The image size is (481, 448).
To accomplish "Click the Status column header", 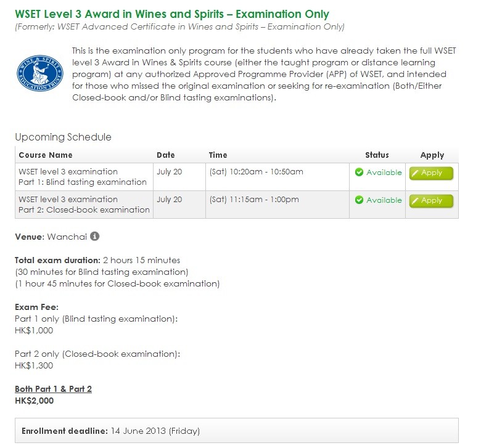I will tap(377, 155).
